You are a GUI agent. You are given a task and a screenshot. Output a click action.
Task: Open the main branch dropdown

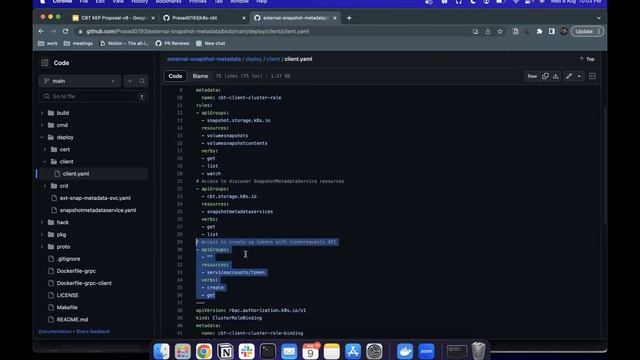80,81
